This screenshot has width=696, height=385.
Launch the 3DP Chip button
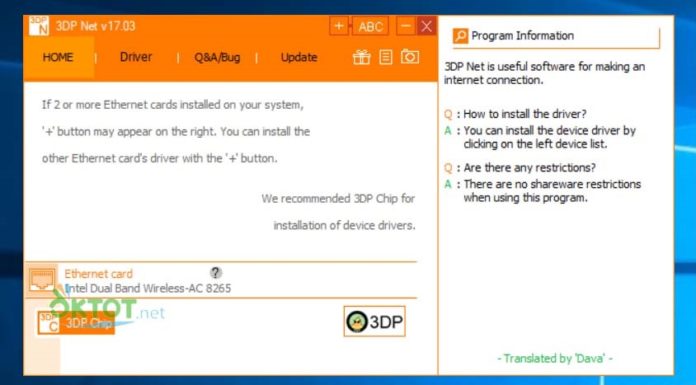point(76,322)
